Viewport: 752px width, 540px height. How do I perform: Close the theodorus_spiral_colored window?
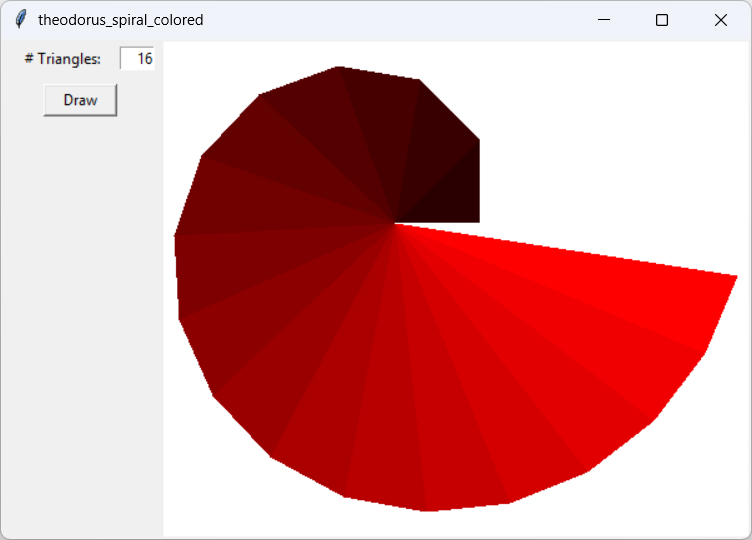pyautogui.click(x=721, y=20)
